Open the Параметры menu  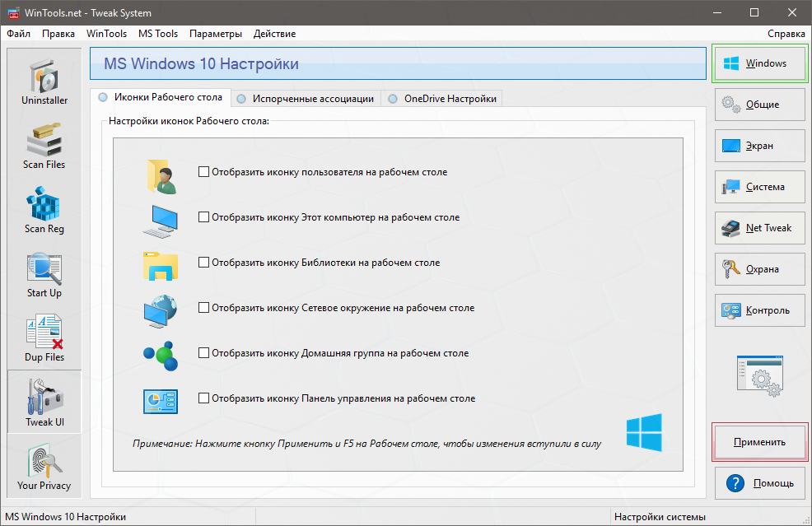[x=216, y=34]
